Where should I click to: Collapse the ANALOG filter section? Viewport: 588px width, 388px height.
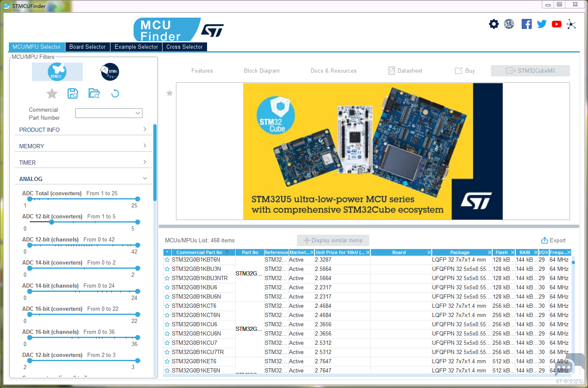click(x=83, y=179)
